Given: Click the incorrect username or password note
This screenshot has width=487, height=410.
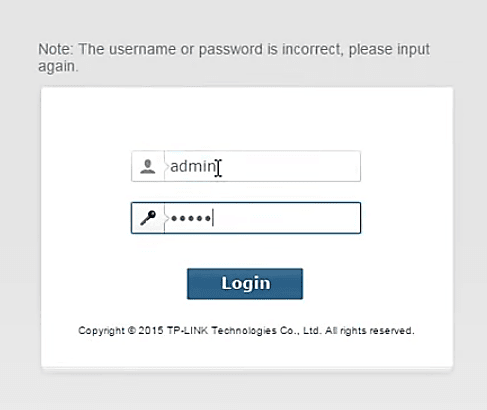Looking at the screenshot, I should 234,57.
